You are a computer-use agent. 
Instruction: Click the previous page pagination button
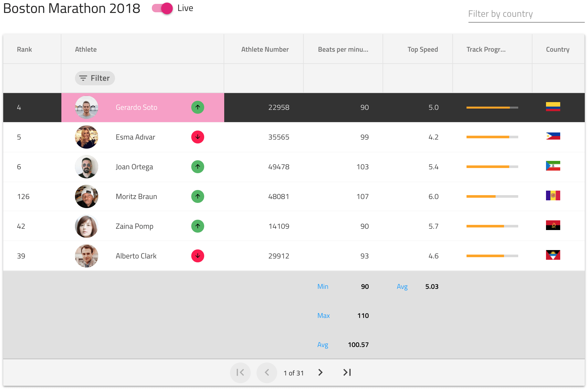267,373
